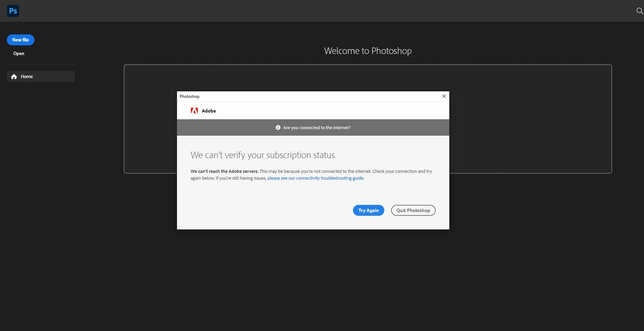Image resolution: width=644 pixels, height=331 pixels.
Task: Click the Photoshop Ps logo icon
Action: point(13,11)
